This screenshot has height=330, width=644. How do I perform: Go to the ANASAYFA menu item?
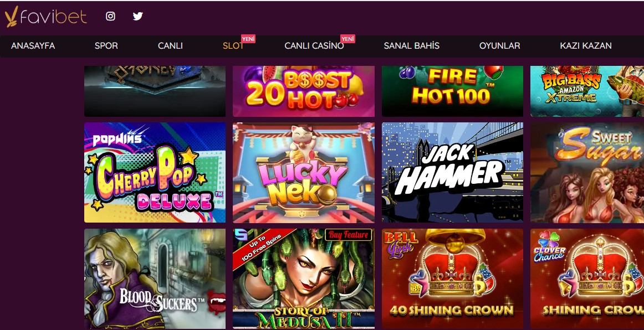click(x=33, y=46)
